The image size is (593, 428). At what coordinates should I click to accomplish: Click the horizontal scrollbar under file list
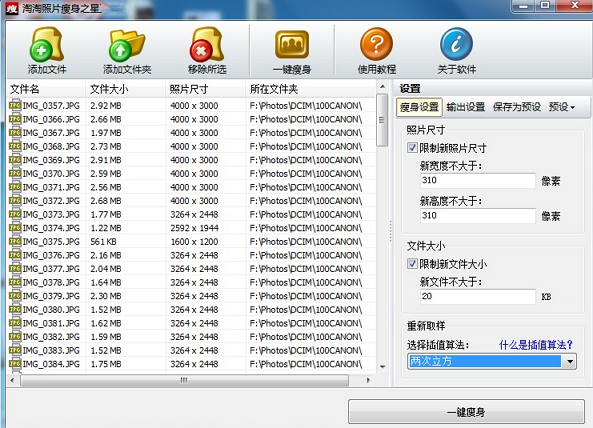184,380
